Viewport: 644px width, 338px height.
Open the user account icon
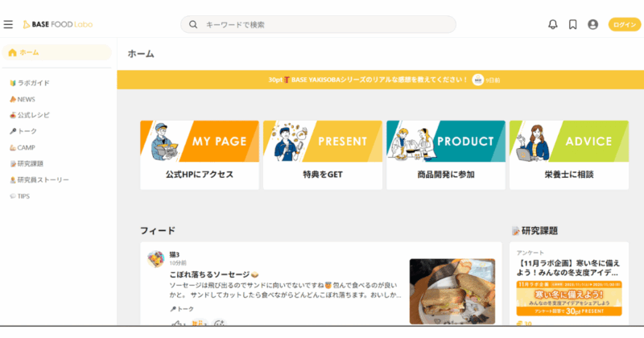(x=592, y=25)
